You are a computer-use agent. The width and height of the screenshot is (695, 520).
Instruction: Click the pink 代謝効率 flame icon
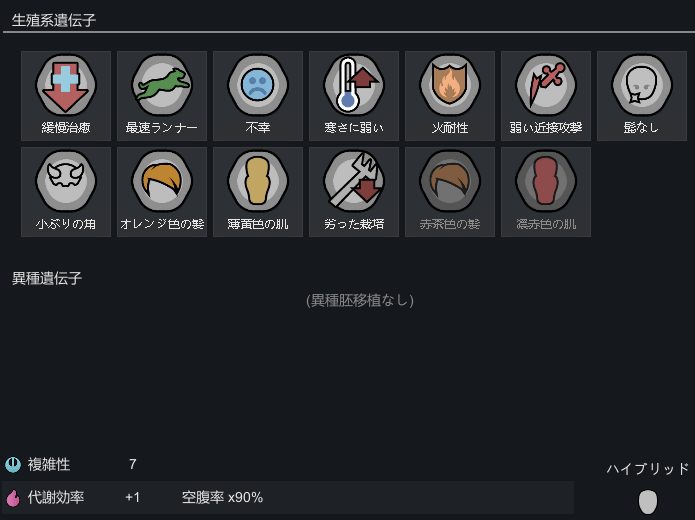(x=13, y=498)
